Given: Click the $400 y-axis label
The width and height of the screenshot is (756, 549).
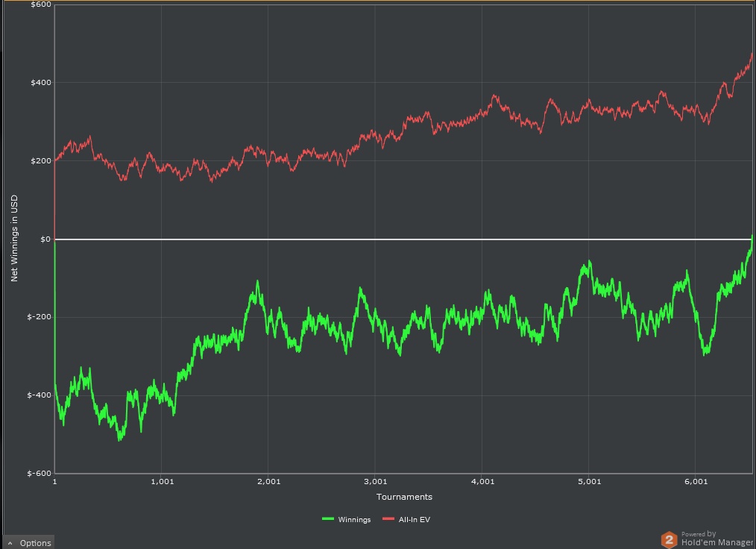Looking at the screenshot, I should (x=41, y=83).
